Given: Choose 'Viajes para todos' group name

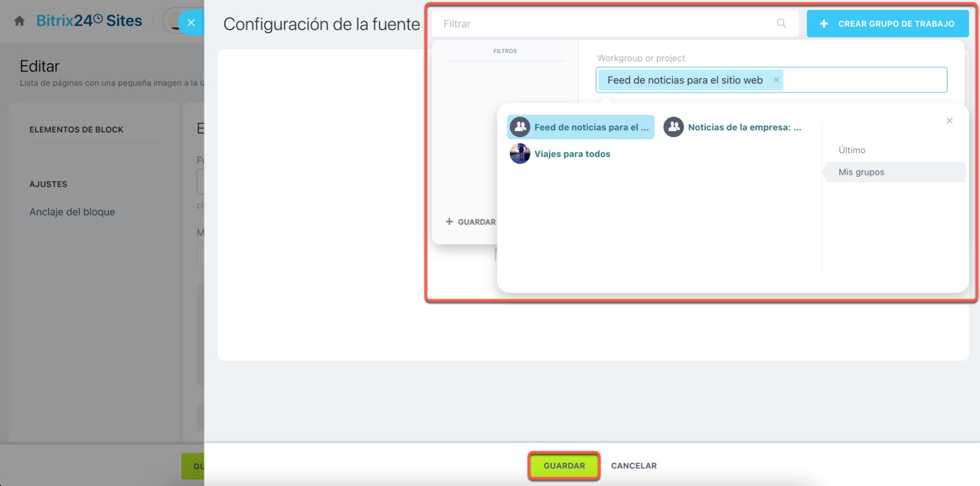Looking at the screenshot, I should coord(572,154).
